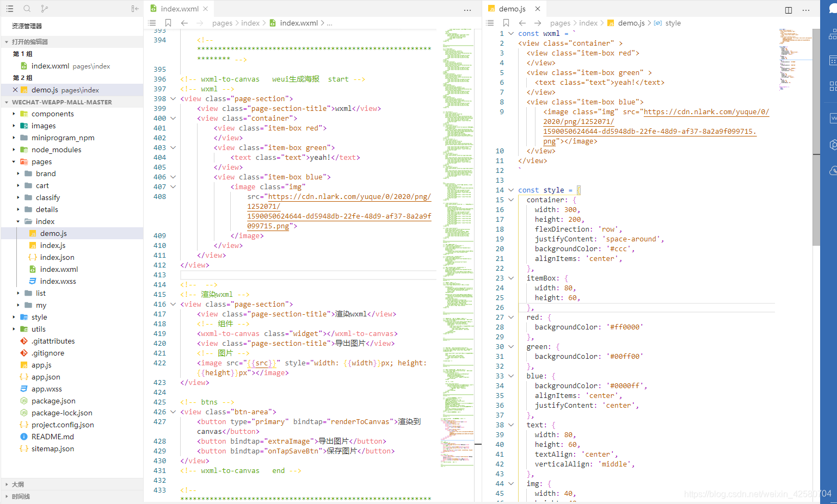Click the demo.js vertical scrollbar
The height and width of the screenshot is (504, 837).
pos(816,137)
